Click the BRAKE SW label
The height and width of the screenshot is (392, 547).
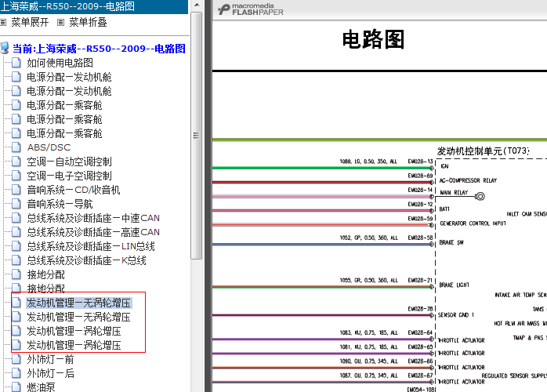tap(451, 242)
